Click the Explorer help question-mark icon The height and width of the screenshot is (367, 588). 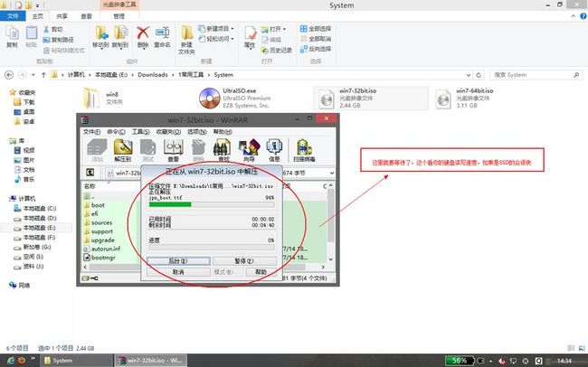tap(583, 16)
